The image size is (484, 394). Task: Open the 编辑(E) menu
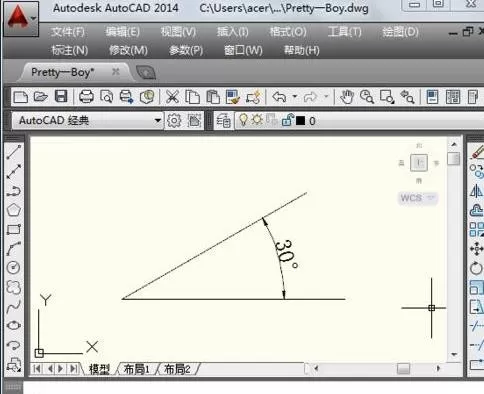[x=123, y=32]
